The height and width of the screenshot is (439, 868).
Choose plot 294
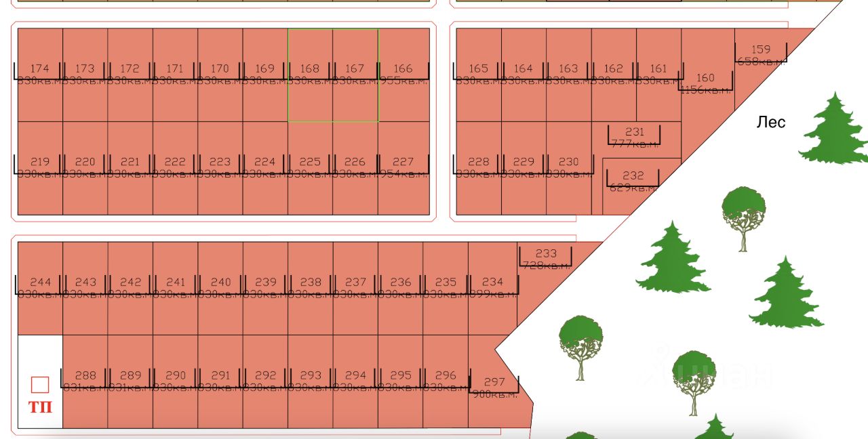pos(355,381)
